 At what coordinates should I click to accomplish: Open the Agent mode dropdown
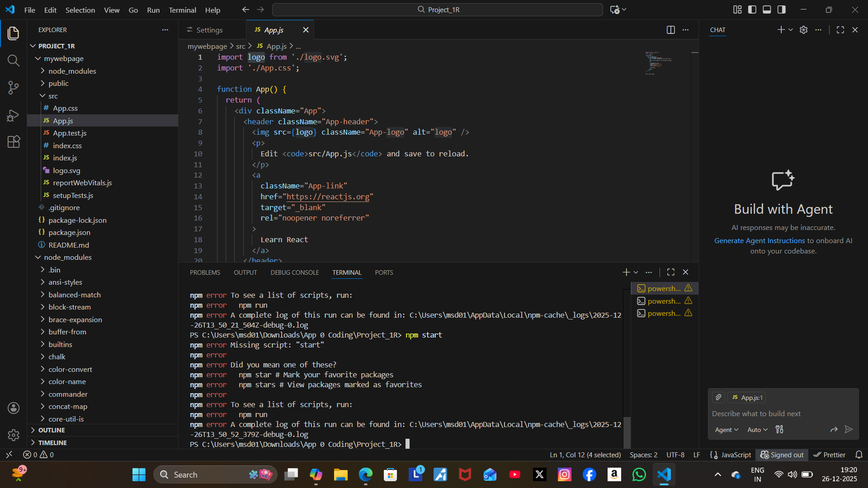click(x=726, y=430)
